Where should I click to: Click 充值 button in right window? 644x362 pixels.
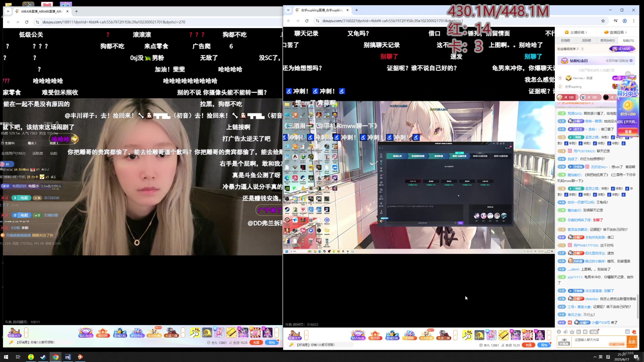(529, 345)
